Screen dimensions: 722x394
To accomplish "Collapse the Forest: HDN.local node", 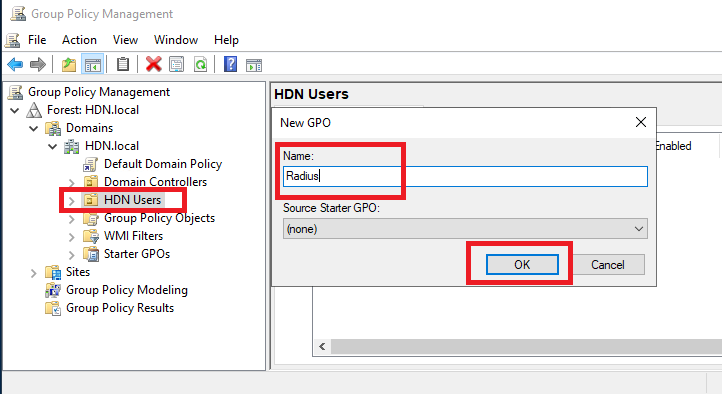I will tap(15, 110).
